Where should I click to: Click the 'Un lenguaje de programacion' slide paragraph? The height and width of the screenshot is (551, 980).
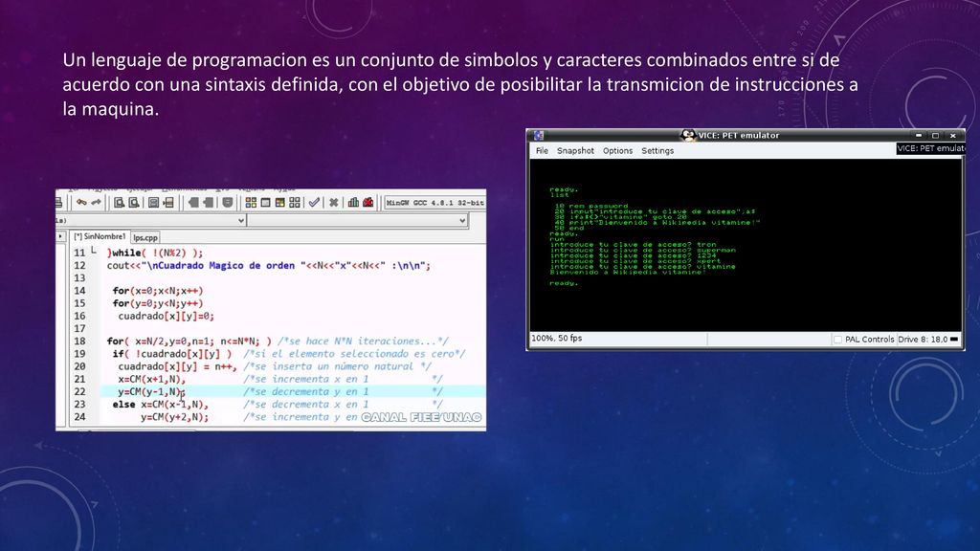click(x=460, y=84)
